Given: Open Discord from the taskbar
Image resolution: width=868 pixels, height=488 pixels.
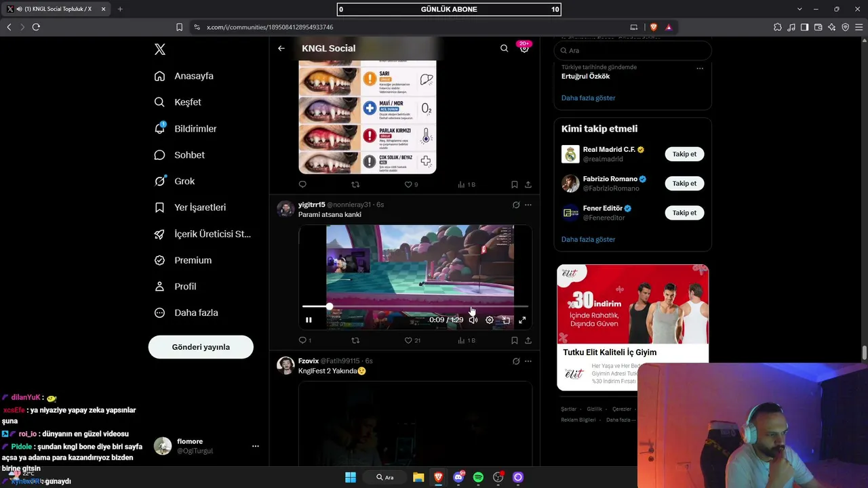Looking at the screenshot, I should (458, 477).
